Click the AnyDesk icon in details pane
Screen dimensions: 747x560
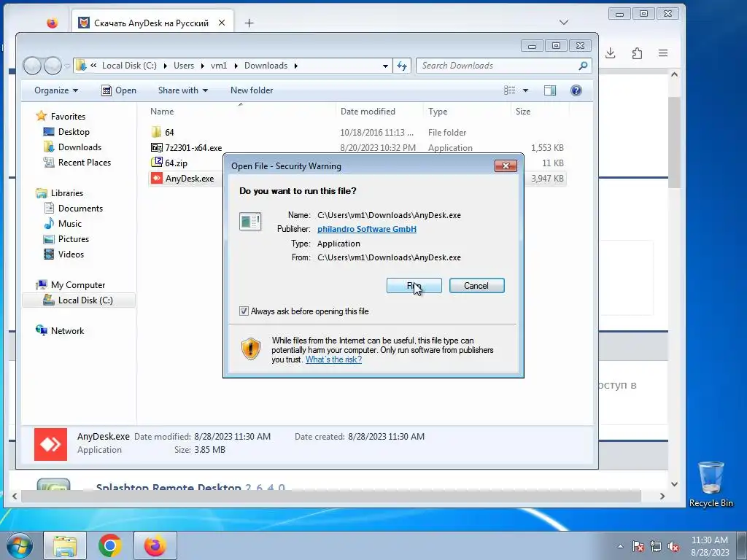coord(50,444)
